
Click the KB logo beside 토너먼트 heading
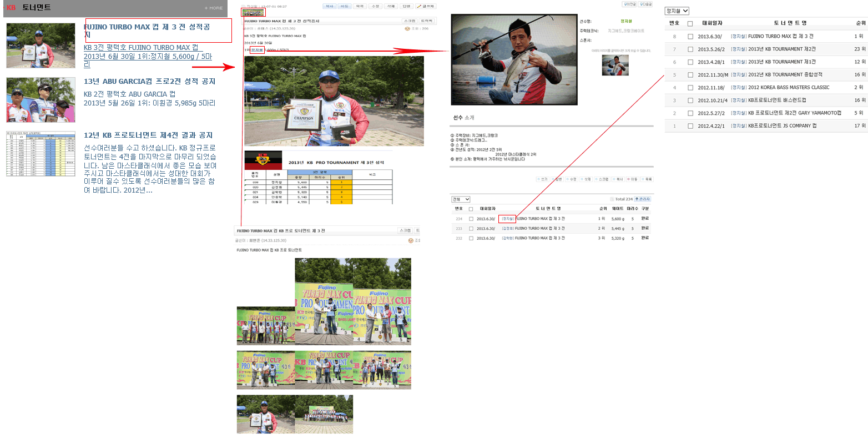point(11,8)
